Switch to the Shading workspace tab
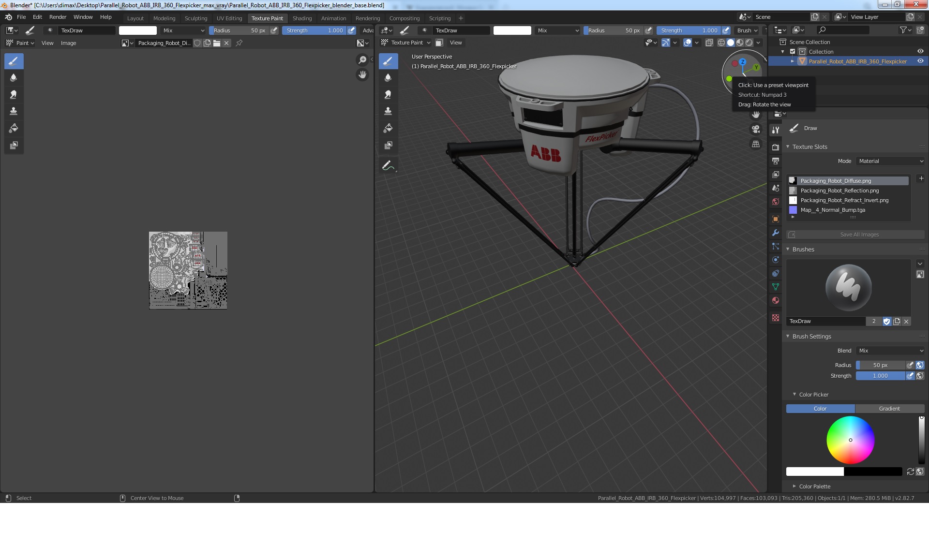Screen dimensions: 929x560 click(x=302, y=18)
